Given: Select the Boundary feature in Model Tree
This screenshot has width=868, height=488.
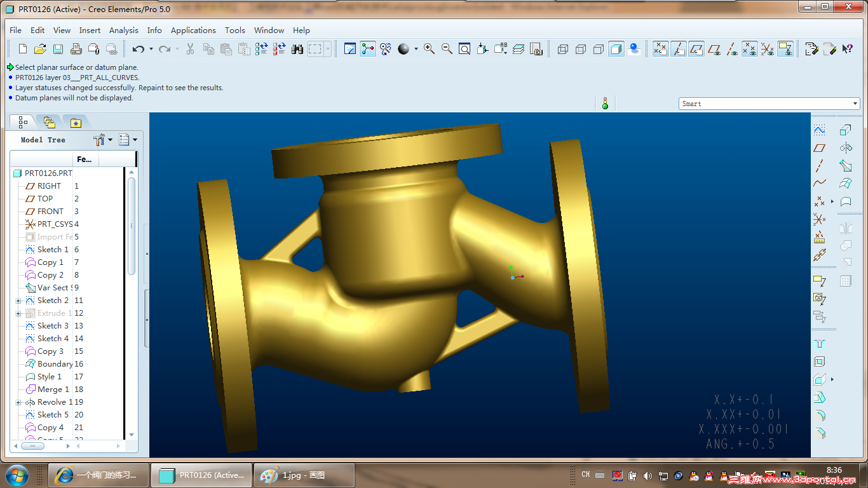Looking at the screenshot, I should 55,364.
